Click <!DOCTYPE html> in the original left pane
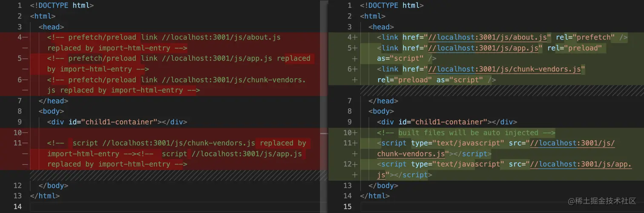The image size is (644, 213). (62, 6)
